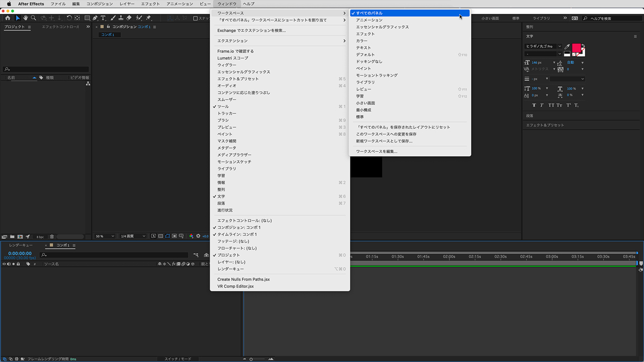The width and height of the screenshot is (644, 362).
Task: Click the red fill color swatch
Action: [576, 48]
